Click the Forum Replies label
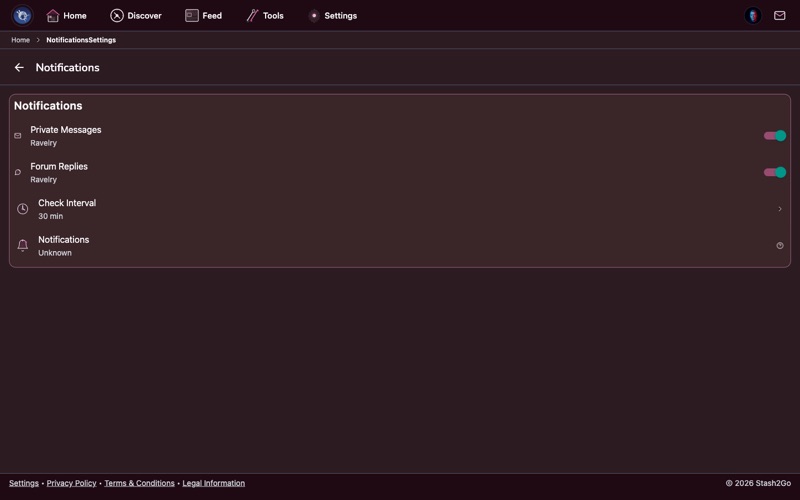Viewport: 800px width, 500px height. 59,166
